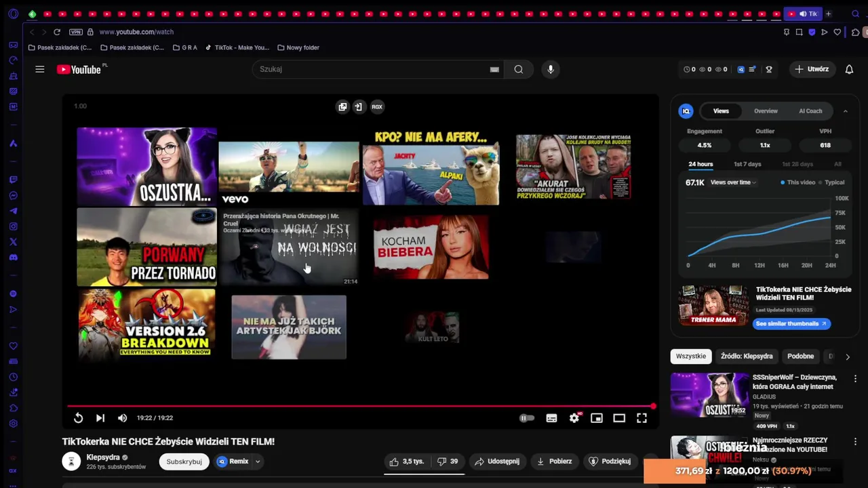868x488 pixels.
Task: Open the Nowy folder bookmark folder
Action: tap(298, 47)
